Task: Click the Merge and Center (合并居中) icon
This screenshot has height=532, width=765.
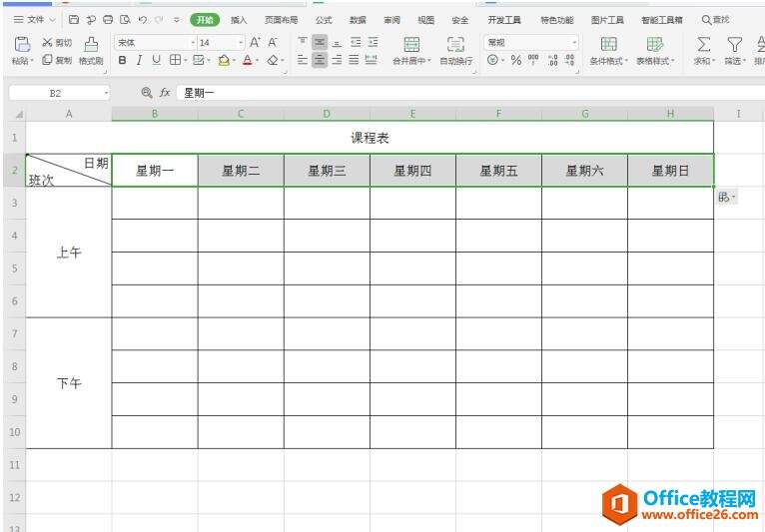Action: coord(411,45)
